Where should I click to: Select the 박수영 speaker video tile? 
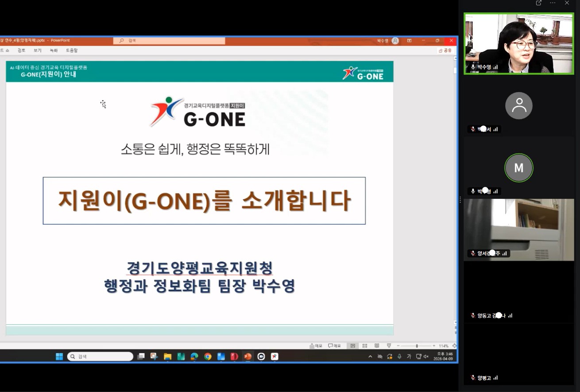coord(519,43)
